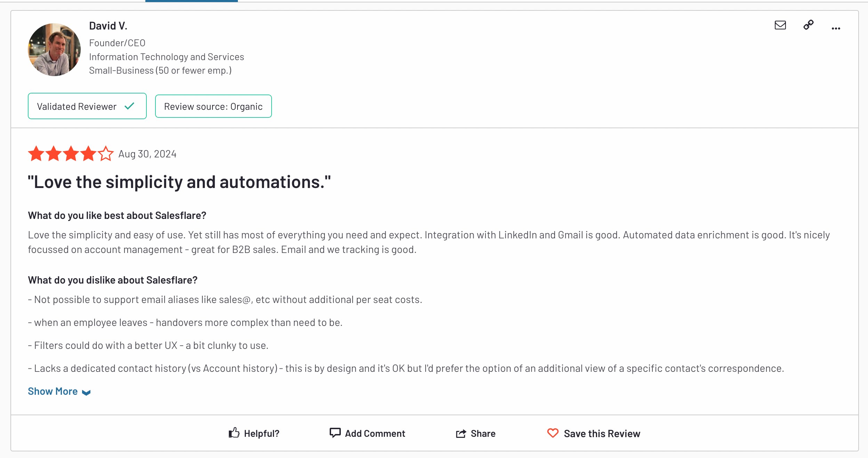
Task: Click the heart Save icon
Action: (553, 433)
